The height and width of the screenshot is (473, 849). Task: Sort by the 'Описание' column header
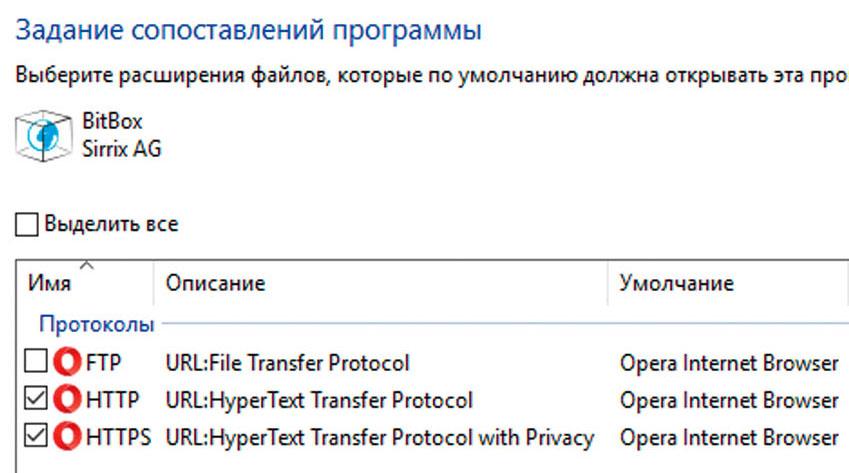(x=215, y=284)
